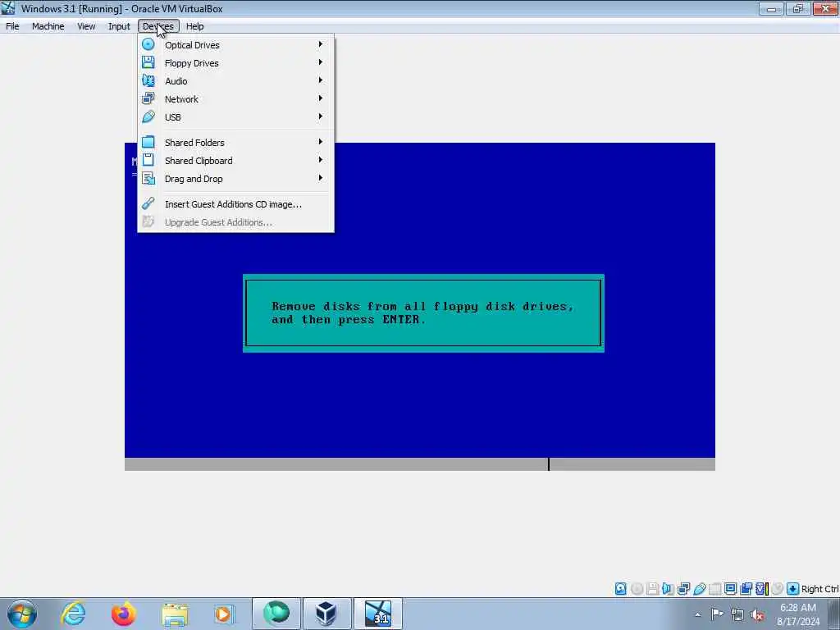
Task: Click the shared folders status bar icon
Action: [714, 589]
